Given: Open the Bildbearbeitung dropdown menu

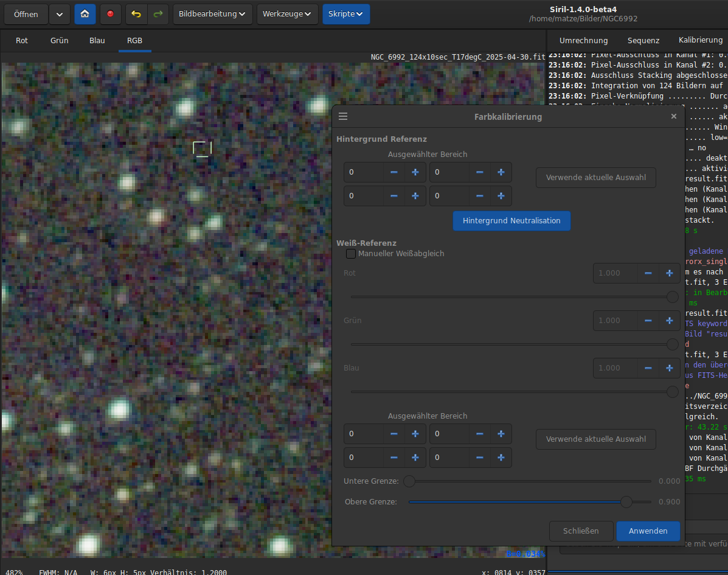Looking at the screenshot, I should click(x=212, y=14).
